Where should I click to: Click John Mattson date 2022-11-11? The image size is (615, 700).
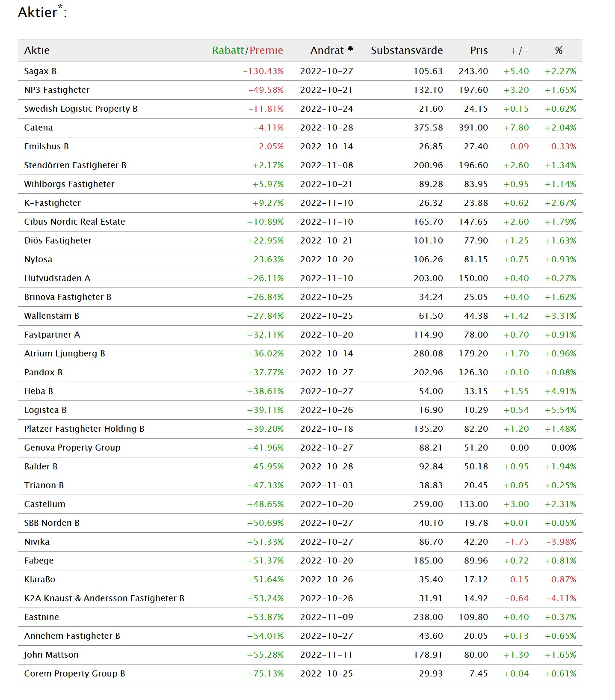coord(327,655)
